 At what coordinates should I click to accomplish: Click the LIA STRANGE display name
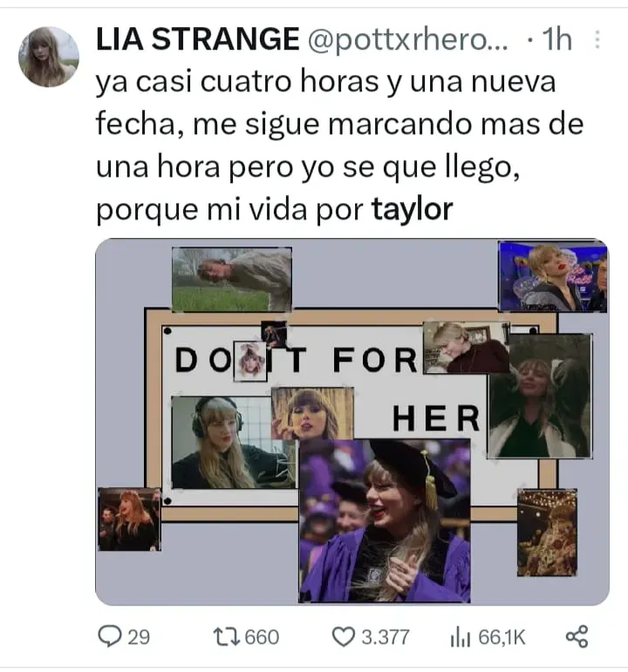tap(197, 39)
